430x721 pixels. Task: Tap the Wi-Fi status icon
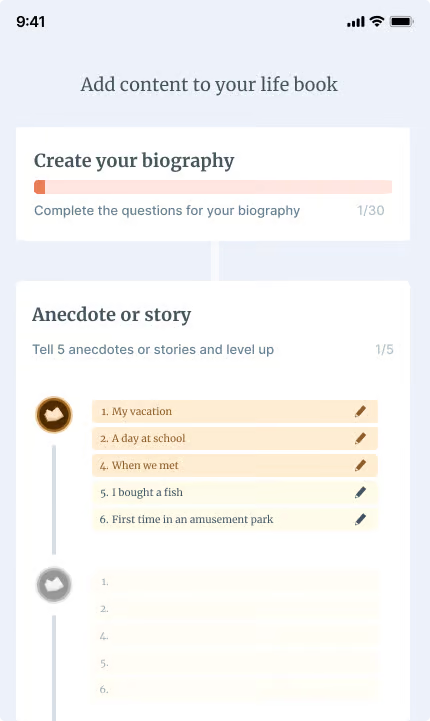coord(377,21)
